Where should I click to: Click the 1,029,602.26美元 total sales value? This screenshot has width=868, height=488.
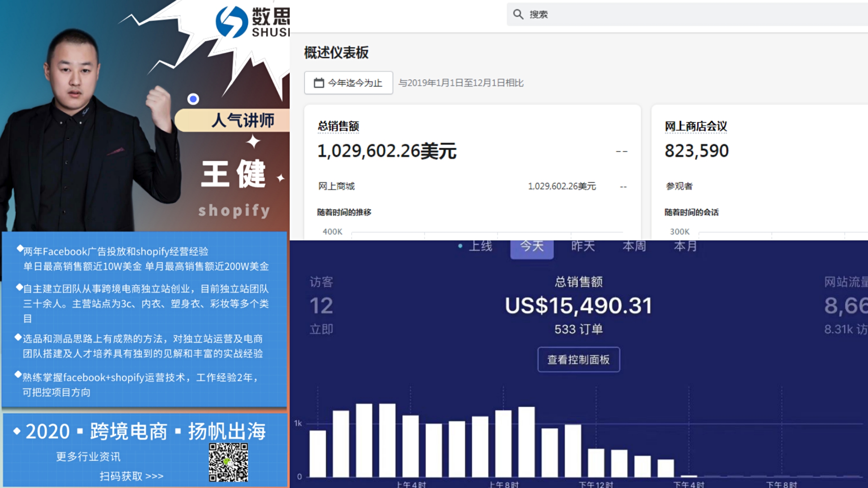(387, 151)
